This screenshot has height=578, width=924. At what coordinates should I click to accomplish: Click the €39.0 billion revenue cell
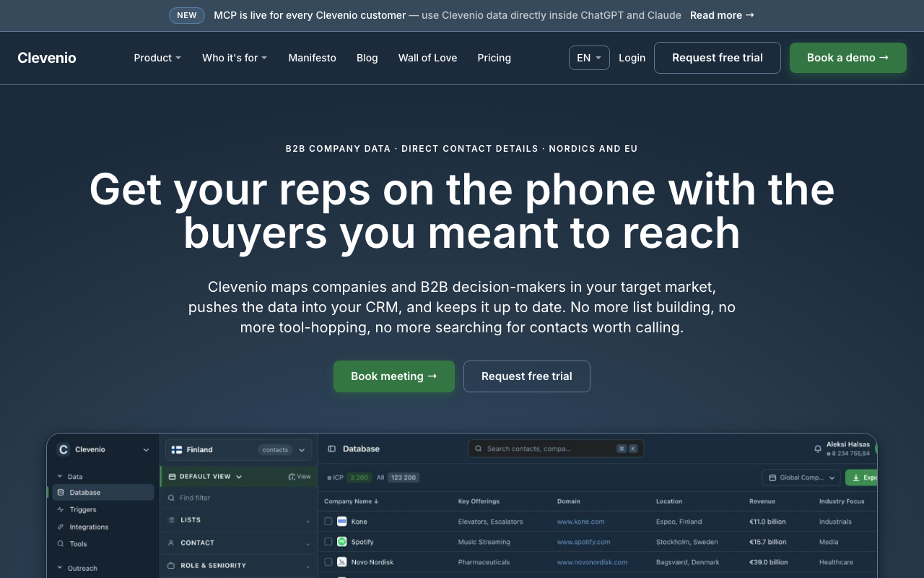pos(768,562)
